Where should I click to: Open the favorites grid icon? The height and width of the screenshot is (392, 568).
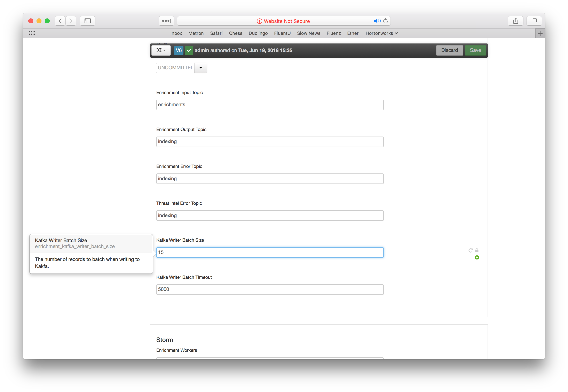coord(32,33)
